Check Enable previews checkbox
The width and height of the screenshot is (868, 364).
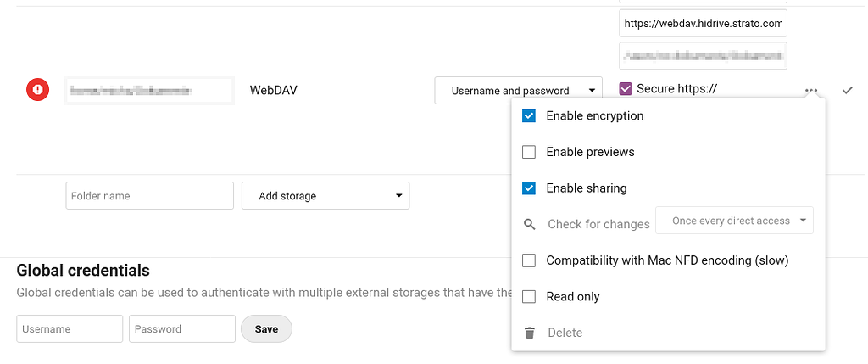pos(529,152)
